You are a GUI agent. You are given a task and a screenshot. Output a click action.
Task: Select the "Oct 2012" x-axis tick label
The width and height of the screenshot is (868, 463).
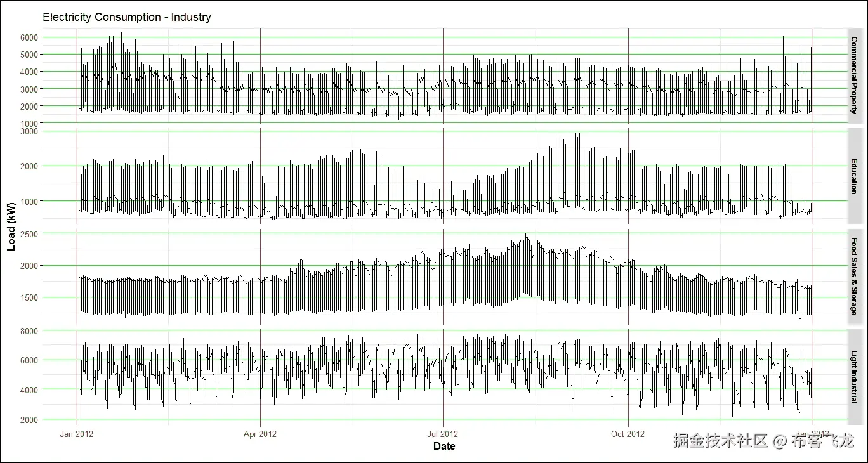point(628,434)
